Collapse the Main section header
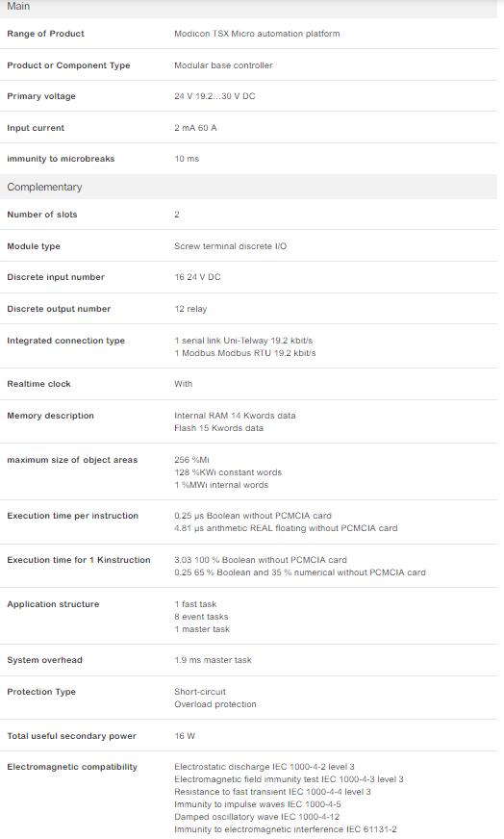Screen dimensions: 504x839 248,8
